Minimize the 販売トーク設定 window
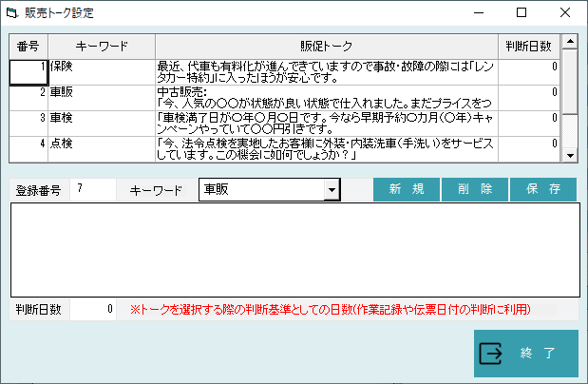 [479, 12]
